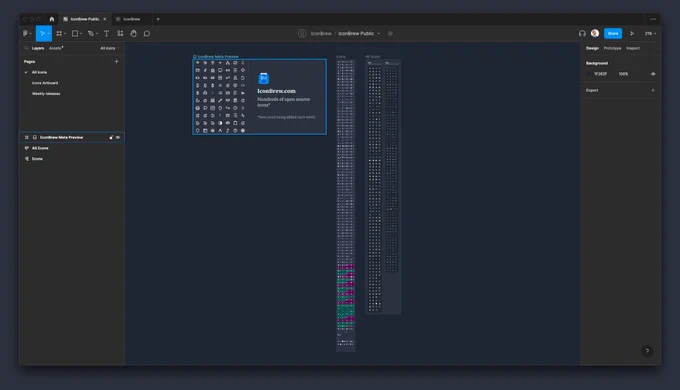Close the IconBrew Public tab
Screen dimensions: 680x390
(x=105, y=19)
